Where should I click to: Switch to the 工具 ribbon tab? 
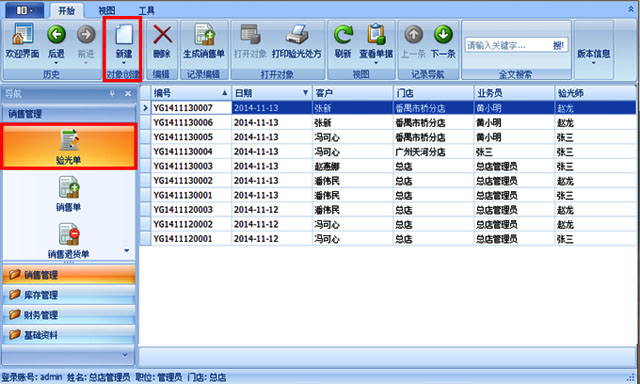click(x=146, y=11)
